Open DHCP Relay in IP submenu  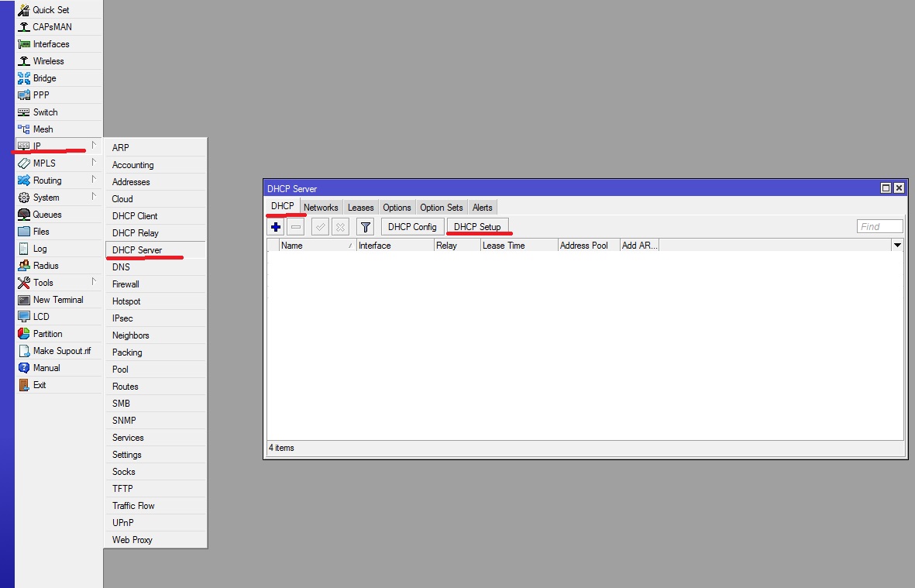155,232
